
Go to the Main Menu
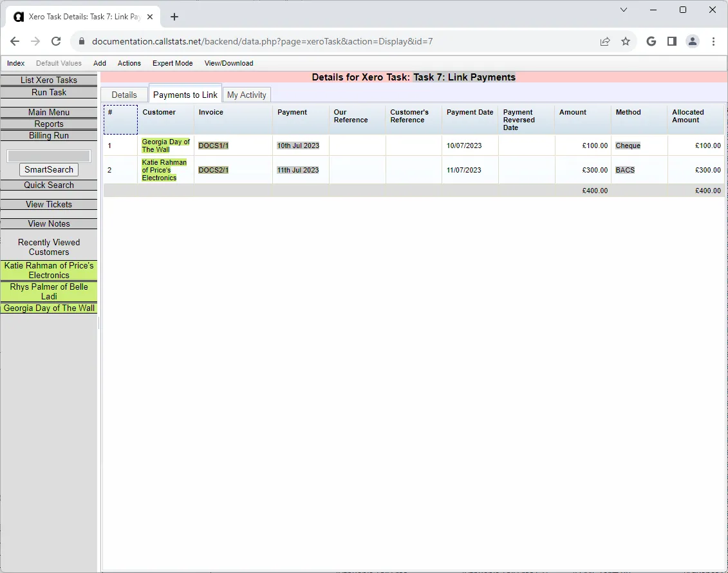[49, 113]
